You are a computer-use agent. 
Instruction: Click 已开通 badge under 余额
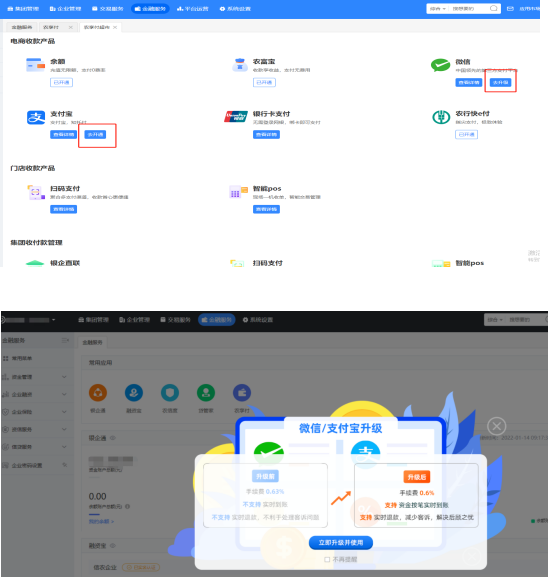pos(61,82)
